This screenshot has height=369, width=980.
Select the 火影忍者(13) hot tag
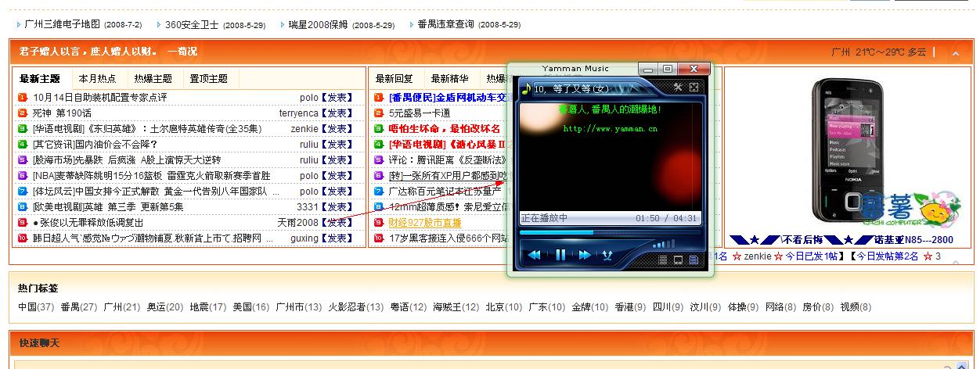click(355, 307)
